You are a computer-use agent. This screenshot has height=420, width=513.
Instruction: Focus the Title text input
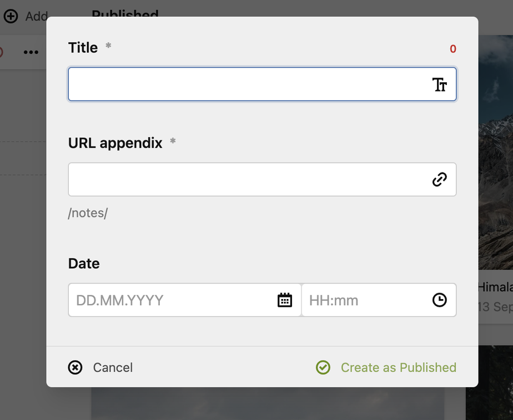point(247,84)
